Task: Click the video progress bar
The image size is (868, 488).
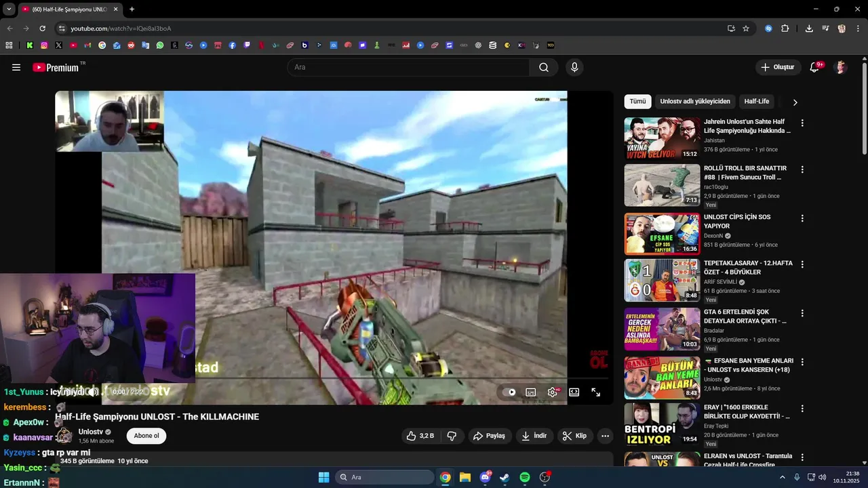Action: coord(334,378)
